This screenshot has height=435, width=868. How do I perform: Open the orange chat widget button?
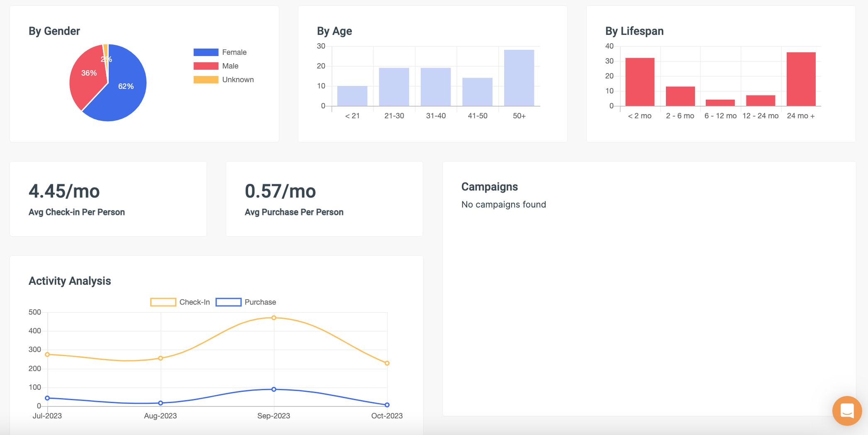point(846,411)
